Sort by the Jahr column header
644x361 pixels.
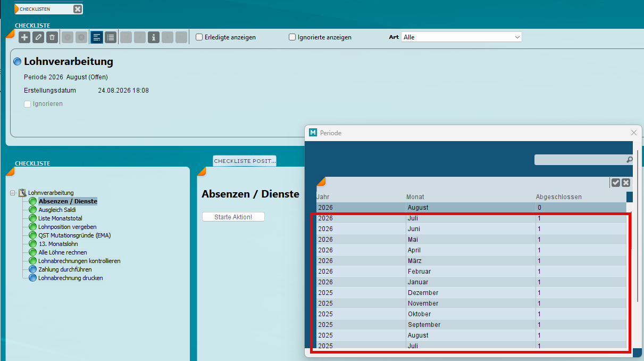click(x=323, y=197)
